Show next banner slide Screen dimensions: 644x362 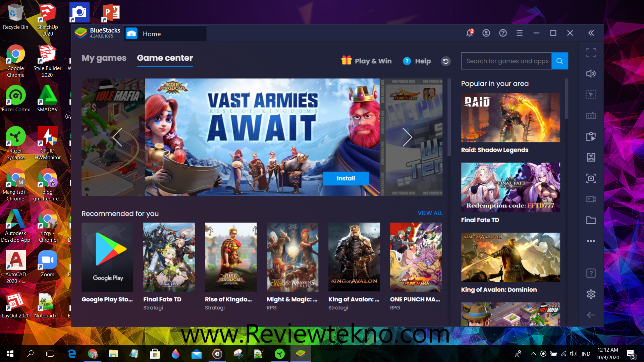point(407,137)
